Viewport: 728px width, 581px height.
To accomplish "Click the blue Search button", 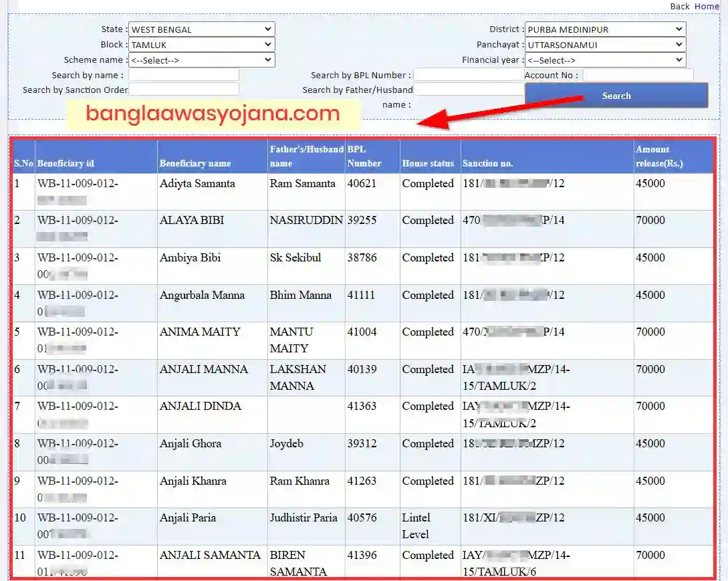I will [616, 95].
